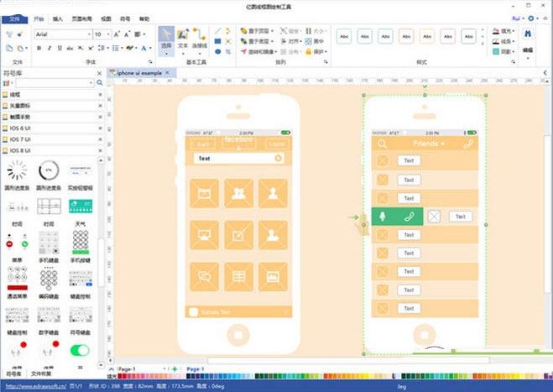Select the teal weather widget symbol

click(81, 206)
